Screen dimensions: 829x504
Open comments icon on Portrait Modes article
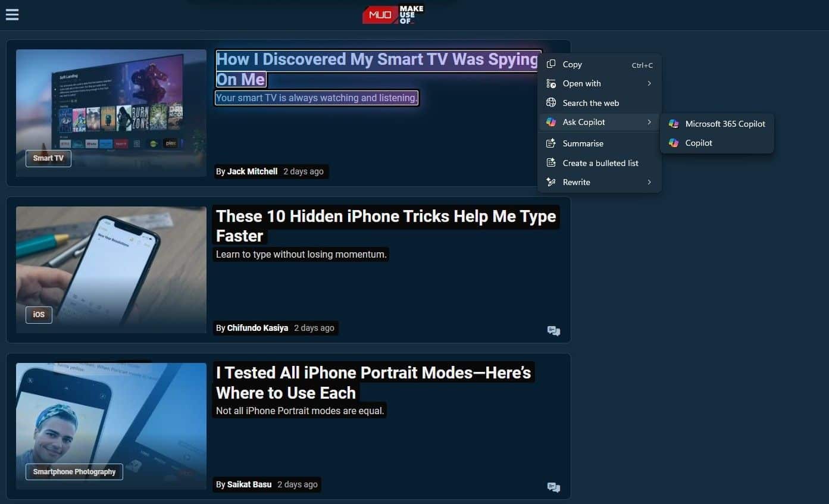pyautogui.click(x=553, y=487)
